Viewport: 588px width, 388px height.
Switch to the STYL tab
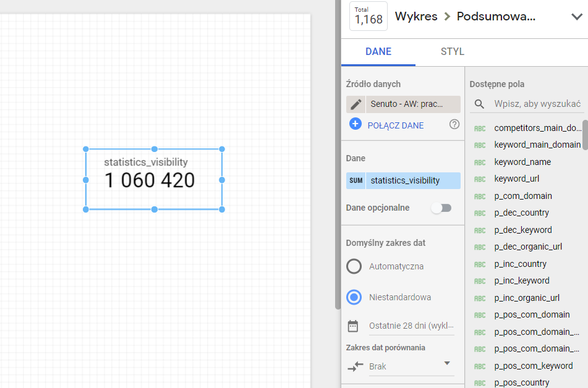[x=452, y=52]
